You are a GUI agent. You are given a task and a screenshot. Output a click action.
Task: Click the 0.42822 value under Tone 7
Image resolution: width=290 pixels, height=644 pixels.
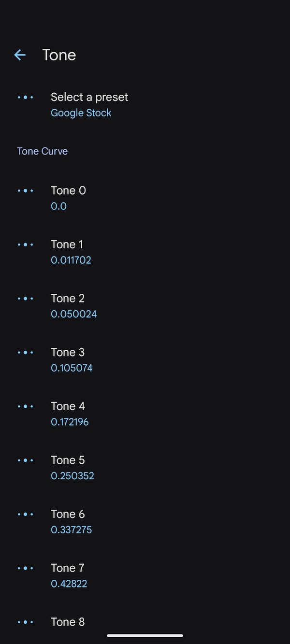69,584
